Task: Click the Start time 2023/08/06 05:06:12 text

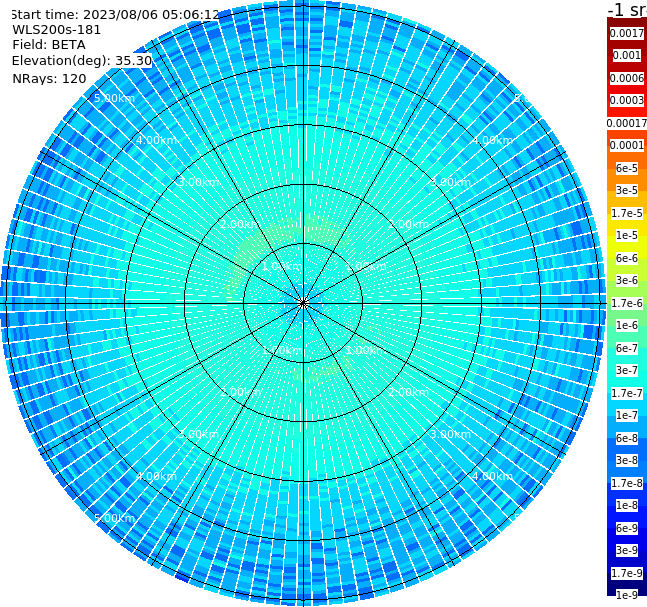Action: coord(116,14)
